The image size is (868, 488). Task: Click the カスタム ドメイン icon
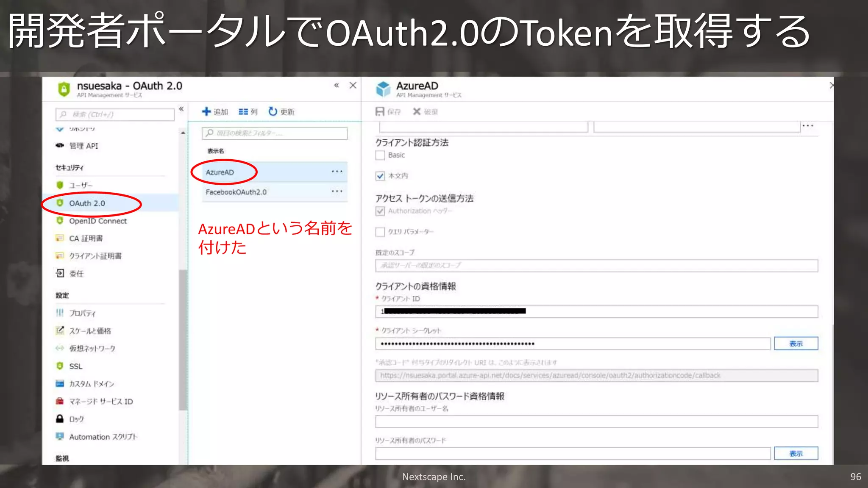60,383
